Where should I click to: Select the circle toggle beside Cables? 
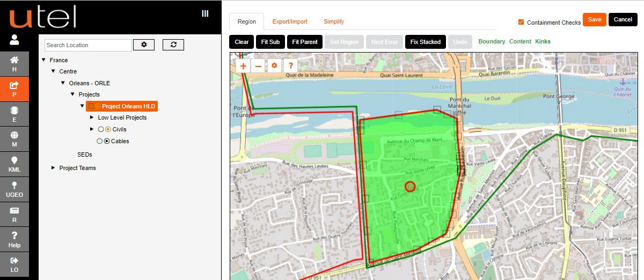coord(99,141)
